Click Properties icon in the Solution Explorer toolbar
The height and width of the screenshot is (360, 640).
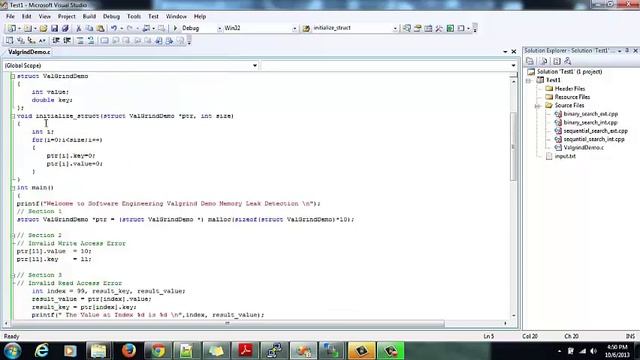coord(530,61)
